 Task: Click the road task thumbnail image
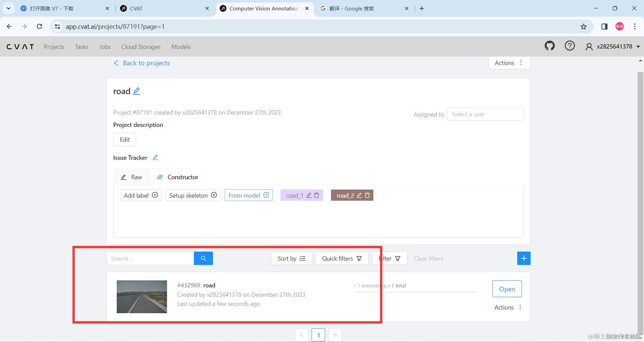coord(142,297)
